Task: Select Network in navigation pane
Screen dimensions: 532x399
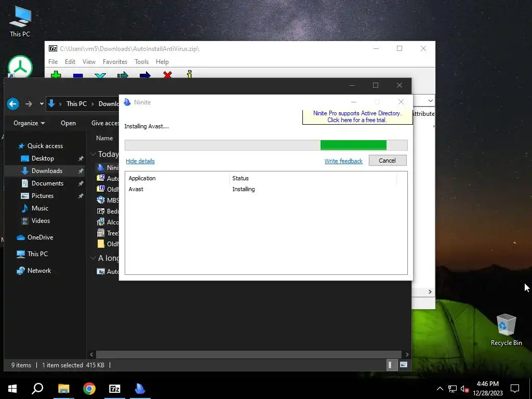Action: click(x=39, y=271)
